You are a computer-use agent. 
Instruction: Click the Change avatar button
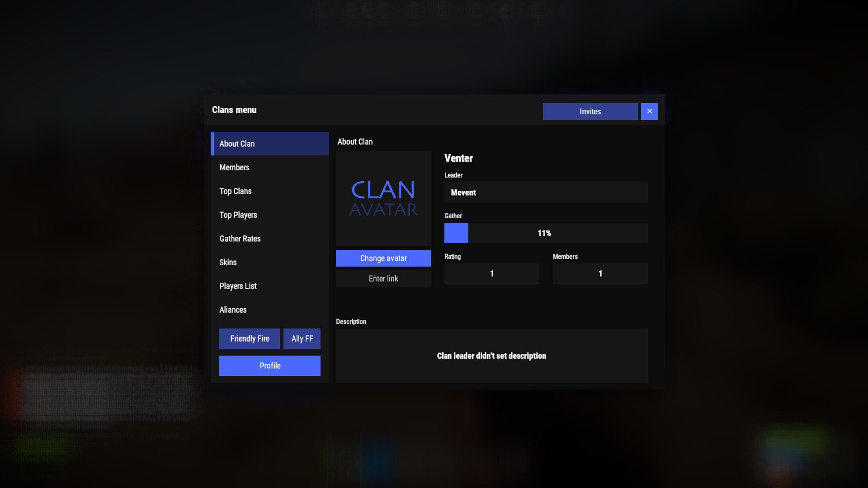click(x=383, y=258)
